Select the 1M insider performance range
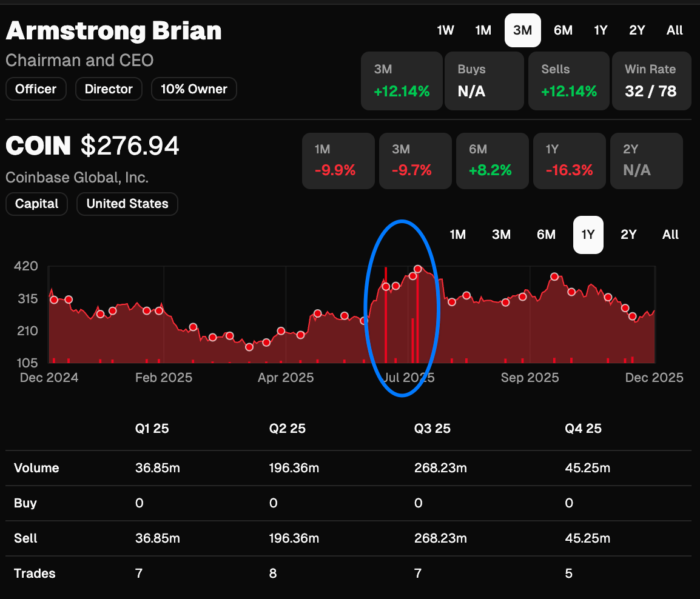The image size is (700, 599). coord(483,30)
